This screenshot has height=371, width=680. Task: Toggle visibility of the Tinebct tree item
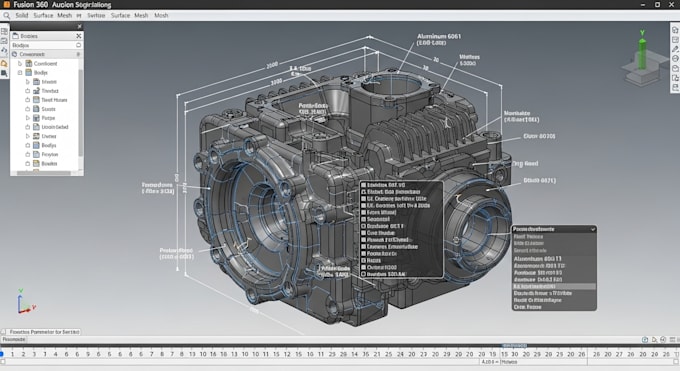tap(27, 91)
